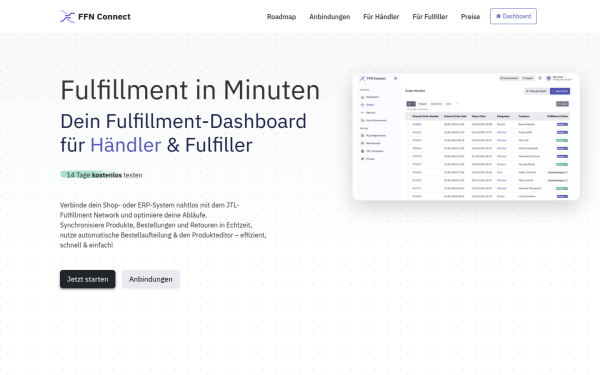Click the Warehouses icon in preview sidebar

tap(362, 143)
